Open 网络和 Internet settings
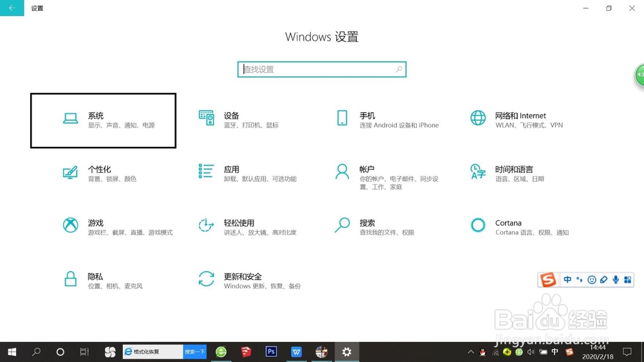Viewport: 644px width, 362px height. [516, 120]
